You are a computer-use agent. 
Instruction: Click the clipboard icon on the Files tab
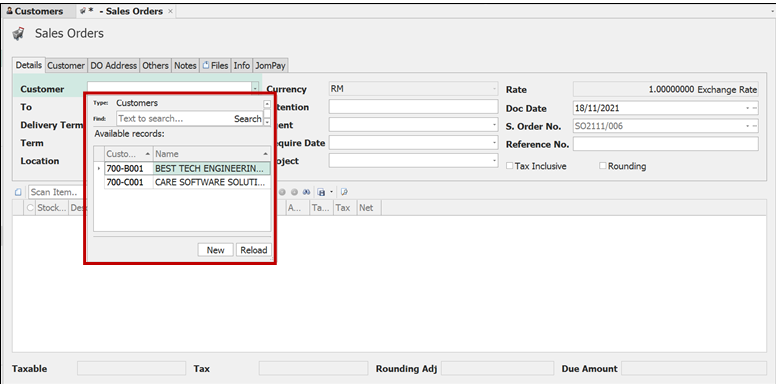pyautogui.click(x=206, y=65)
